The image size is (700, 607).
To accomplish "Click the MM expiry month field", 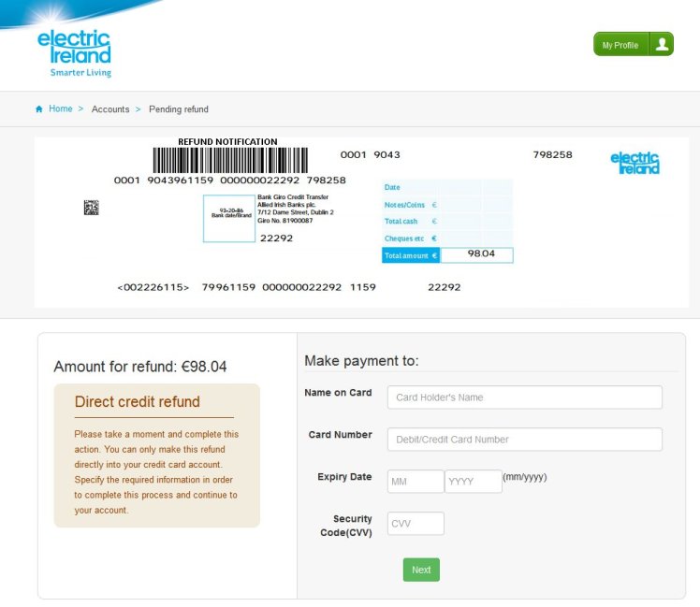I will pyautogui.click(x=416, y=481).
